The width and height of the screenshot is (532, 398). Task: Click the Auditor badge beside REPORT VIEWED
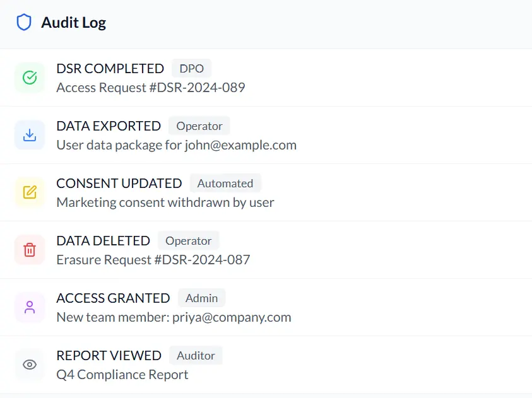tap(196, 355)
